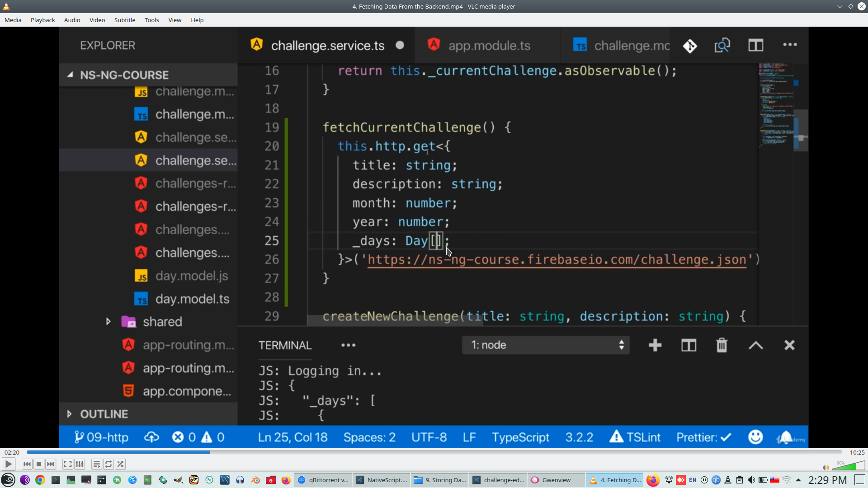The height and width of the screenshot is (488, 868).
Task: Expand hidden system tray icons arrow
Action: click(798, 480)
